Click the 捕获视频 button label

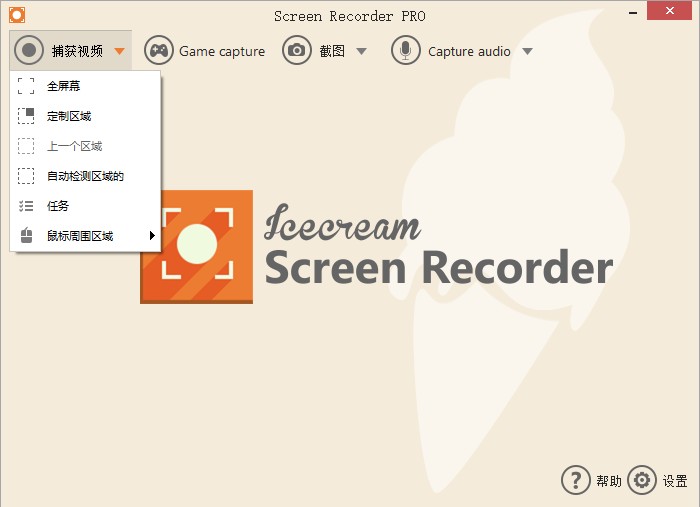pyautogui.click(x=77, y=51)
